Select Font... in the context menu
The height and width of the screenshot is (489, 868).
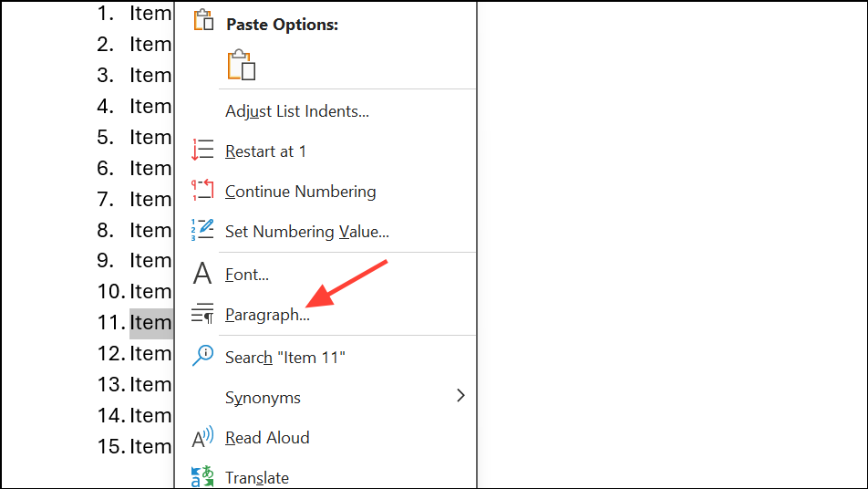coord(247,274)
